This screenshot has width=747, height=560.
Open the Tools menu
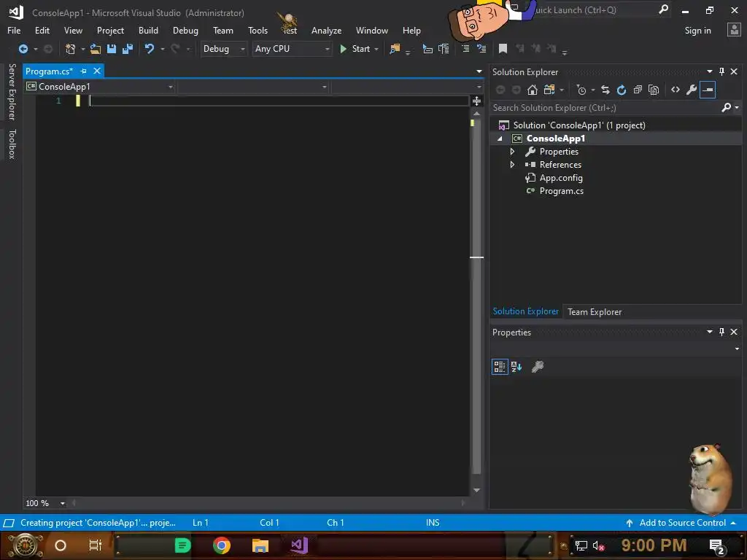coord(258,31)
